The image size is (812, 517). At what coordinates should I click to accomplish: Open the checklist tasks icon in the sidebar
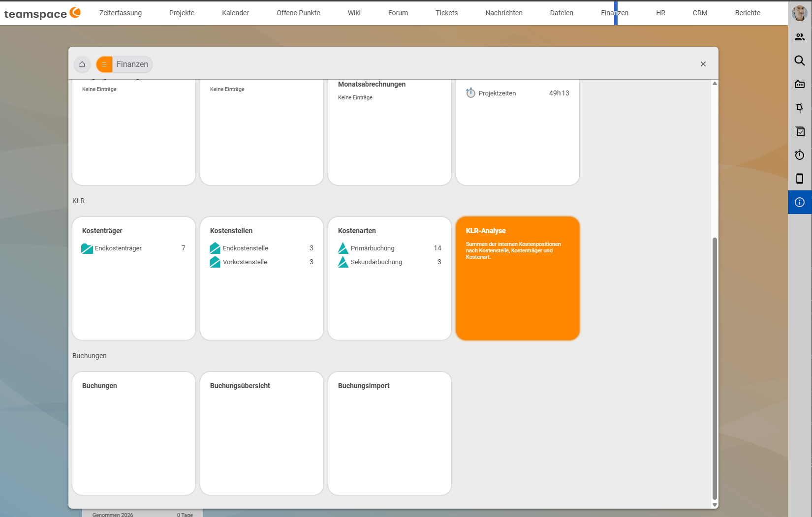pos(800,131)
